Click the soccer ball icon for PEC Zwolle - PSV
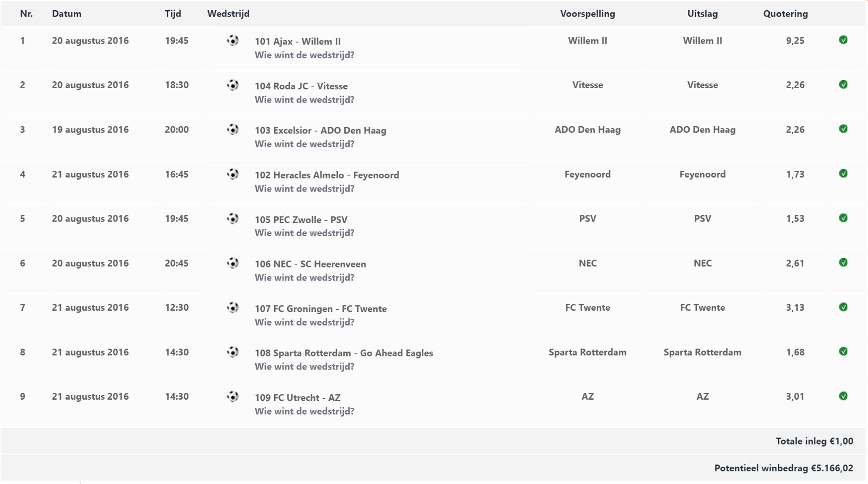 pos(232,219)
